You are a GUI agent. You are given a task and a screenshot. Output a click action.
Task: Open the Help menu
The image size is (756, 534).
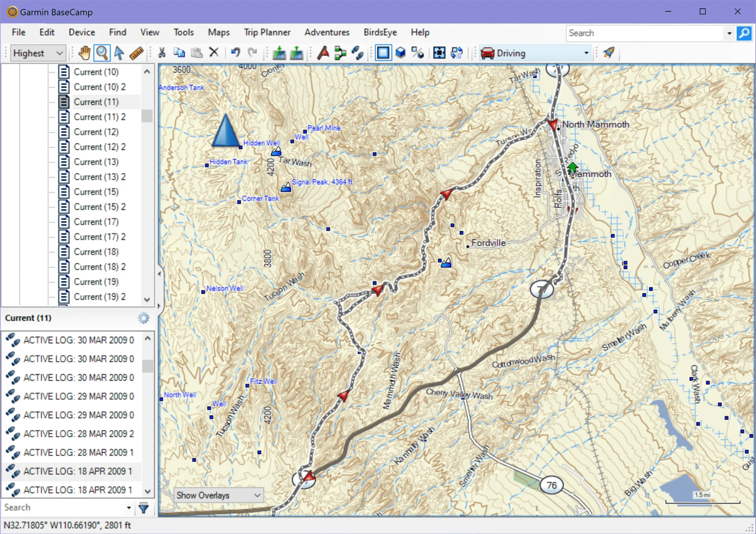pyautogui.click(x=420, y=32)
